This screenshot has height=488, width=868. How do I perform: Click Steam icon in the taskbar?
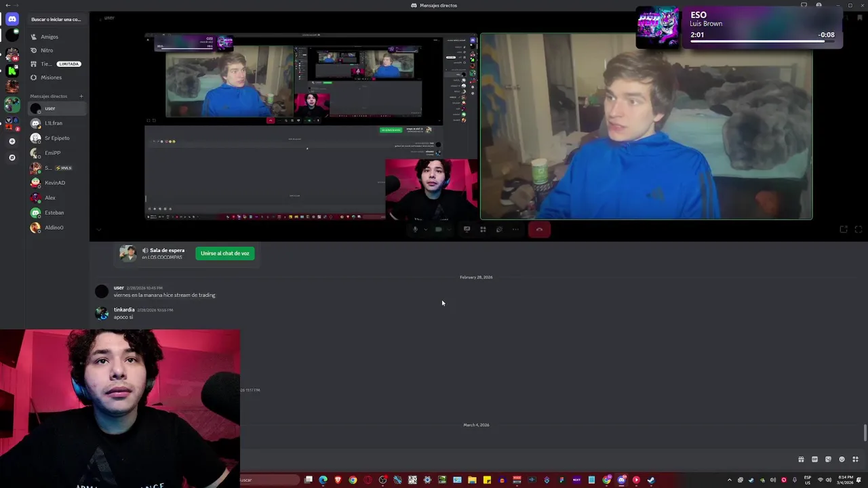pyautogui.click(x=651, y=480)
